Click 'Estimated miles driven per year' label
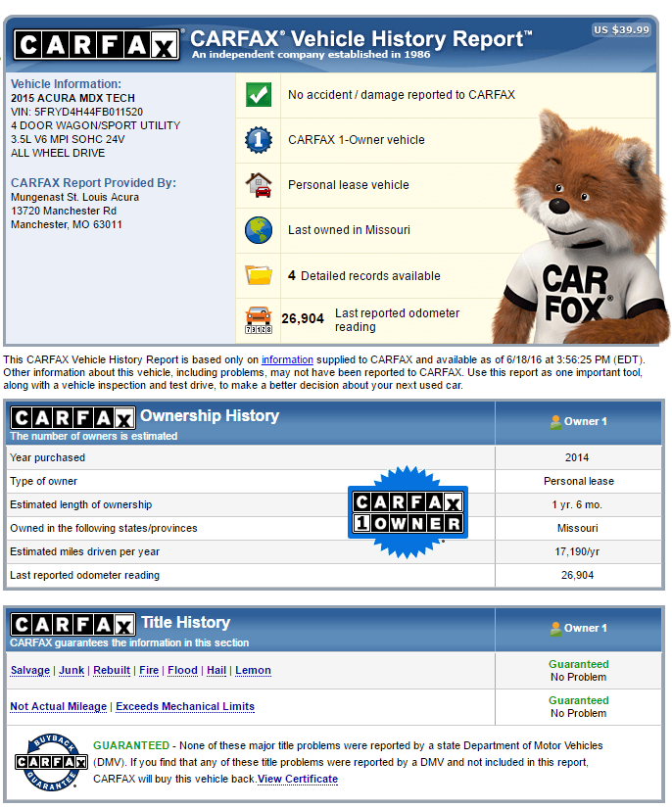The height and width of the screenshot is (808, 672). click(x=84, y=551)
